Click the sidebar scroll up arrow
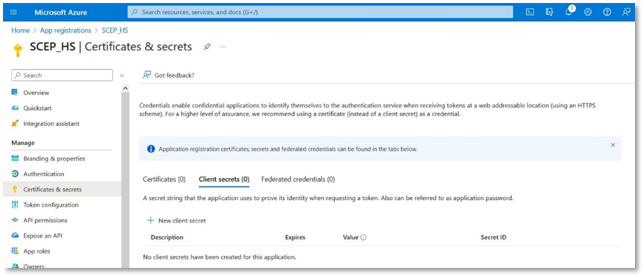Image resolution: width=644 pixels, height=277 pixels. [x=125, y=88]
